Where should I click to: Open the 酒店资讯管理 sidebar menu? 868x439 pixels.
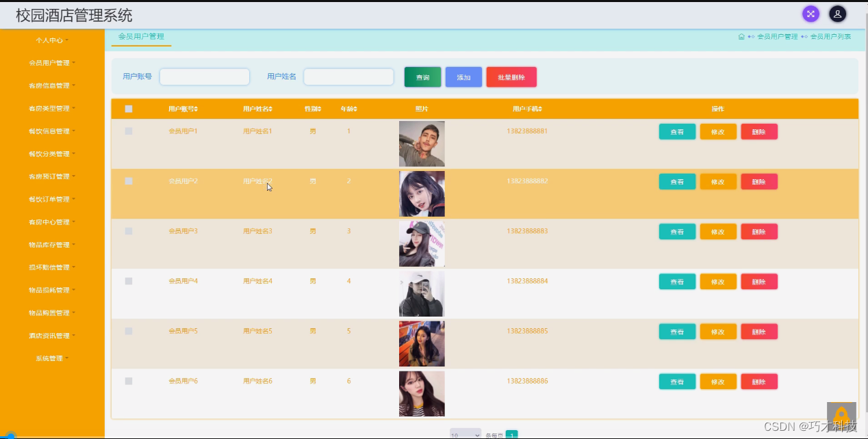coord(52,336)
